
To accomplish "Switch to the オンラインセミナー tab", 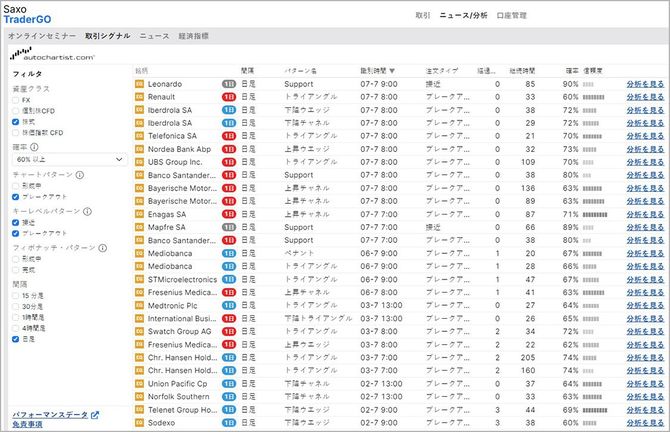I will (x=42, y=36).
